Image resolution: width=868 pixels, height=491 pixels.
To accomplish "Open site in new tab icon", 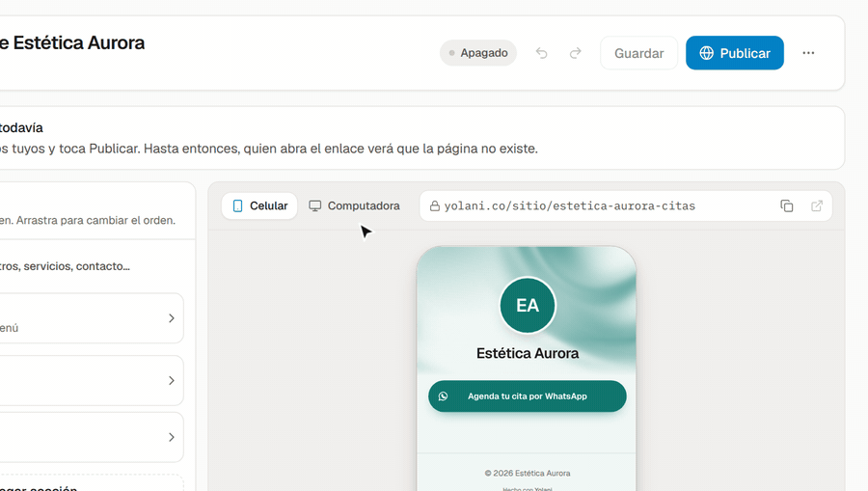I will click(x=817, y=205).
